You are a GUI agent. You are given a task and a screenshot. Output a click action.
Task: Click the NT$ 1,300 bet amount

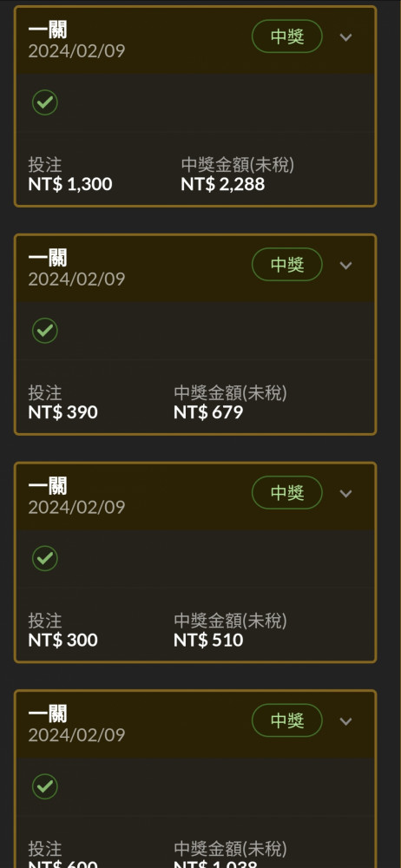point(70,184)
